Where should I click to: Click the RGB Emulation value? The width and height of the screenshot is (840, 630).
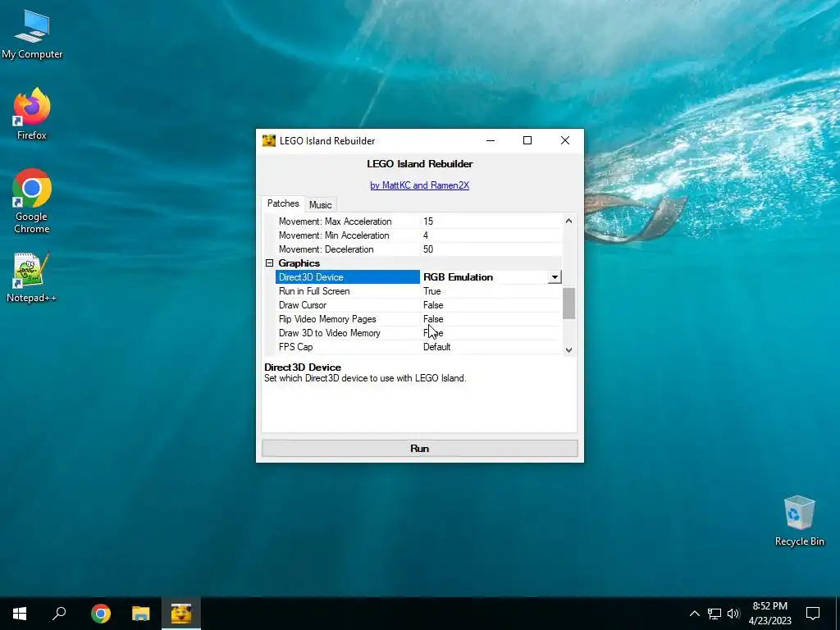pos(458,277)
